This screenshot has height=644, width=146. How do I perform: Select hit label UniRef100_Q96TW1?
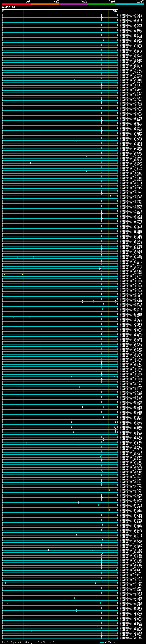[131, 80]
